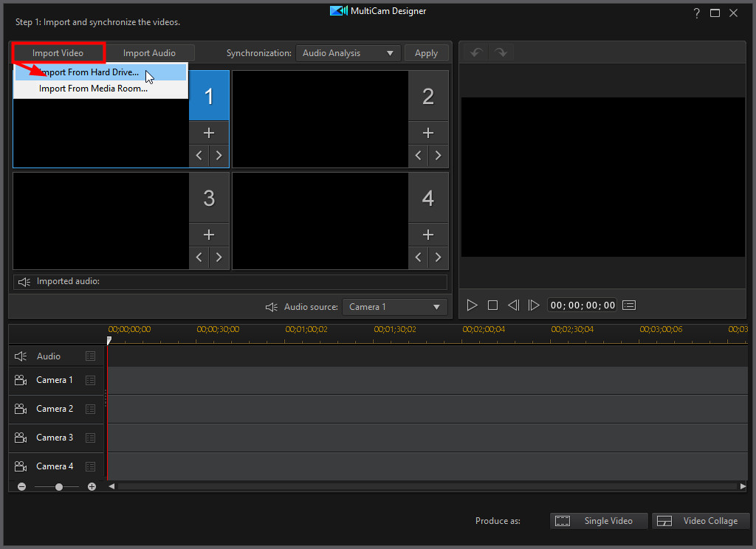Image resolution: width=756 pixels, height=549 pixels.
Task: Go to next clip in camera slot 3
Action: (x=219, y=258)
